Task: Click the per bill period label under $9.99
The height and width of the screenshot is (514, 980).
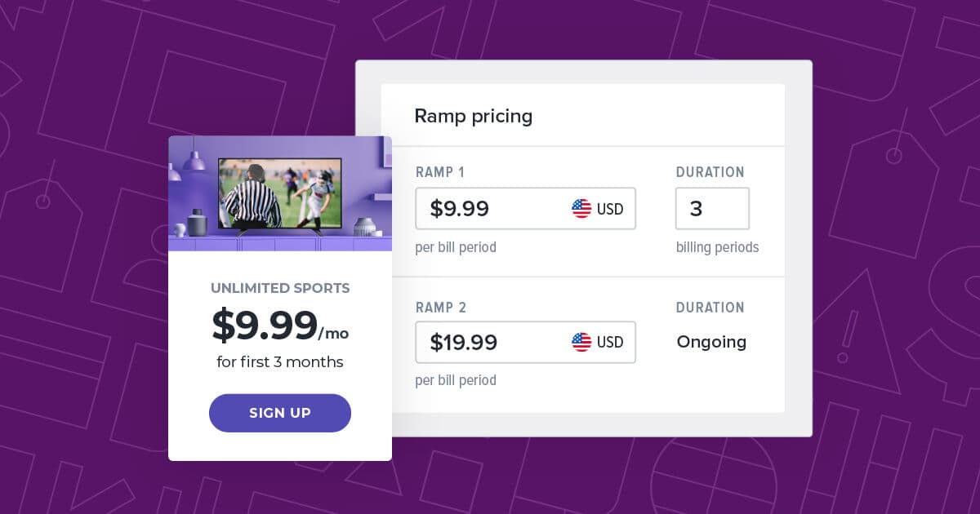Action: [456, 247]
